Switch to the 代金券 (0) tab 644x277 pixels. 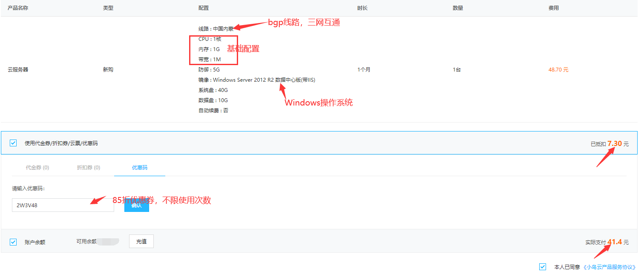tap(37, 168)
